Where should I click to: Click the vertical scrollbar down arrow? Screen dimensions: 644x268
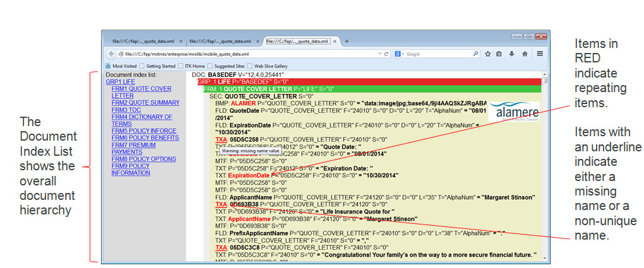[545, 258]
